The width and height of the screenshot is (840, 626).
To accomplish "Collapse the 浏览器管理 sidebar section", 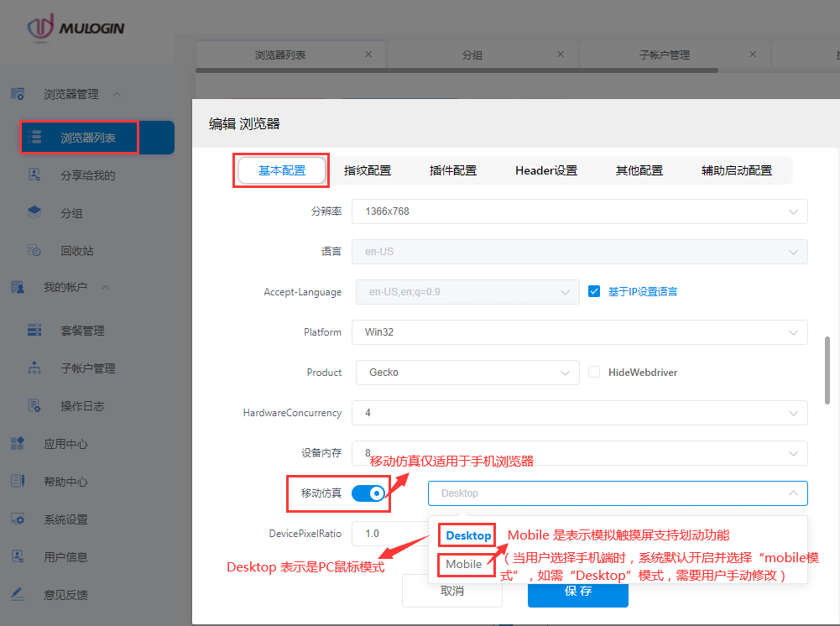I will coord(117,94).
